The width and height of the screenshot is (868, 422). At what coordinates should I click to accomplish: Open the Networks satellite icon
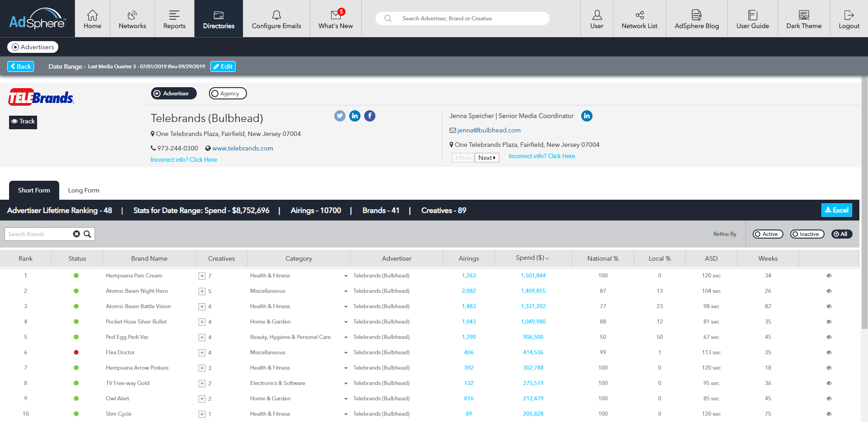132,15
